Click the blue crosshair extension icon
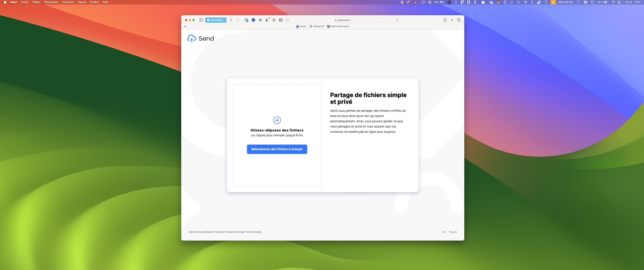Screen dimensions: 644x270 click(260, 20)
